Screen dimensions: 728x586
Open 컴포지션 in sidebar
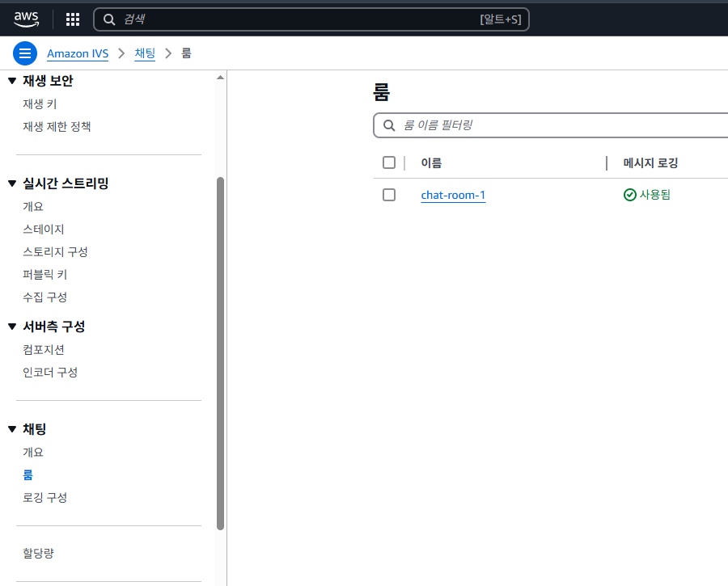click(44, 350)
